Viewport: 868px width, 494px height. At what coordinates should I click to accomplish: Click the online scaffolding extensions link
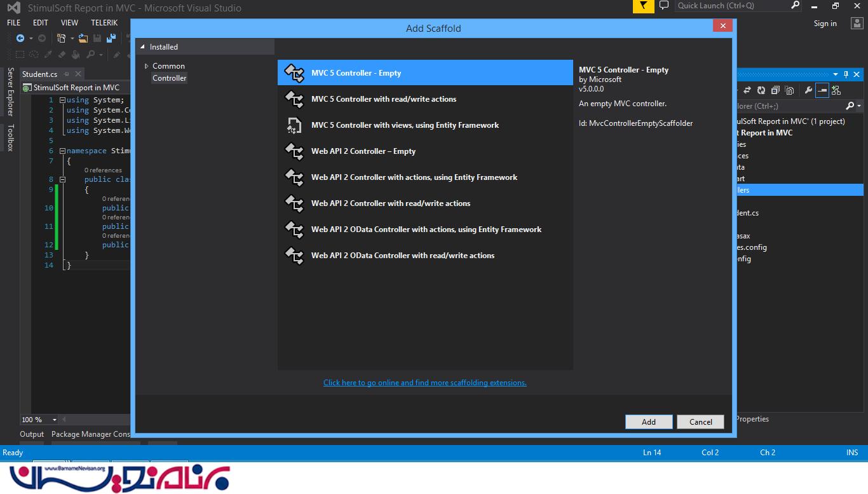(x=424, y=383)
